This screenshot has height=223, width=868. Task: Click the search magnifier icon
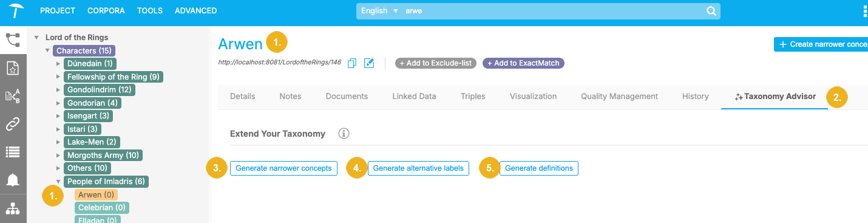(711, 11)
